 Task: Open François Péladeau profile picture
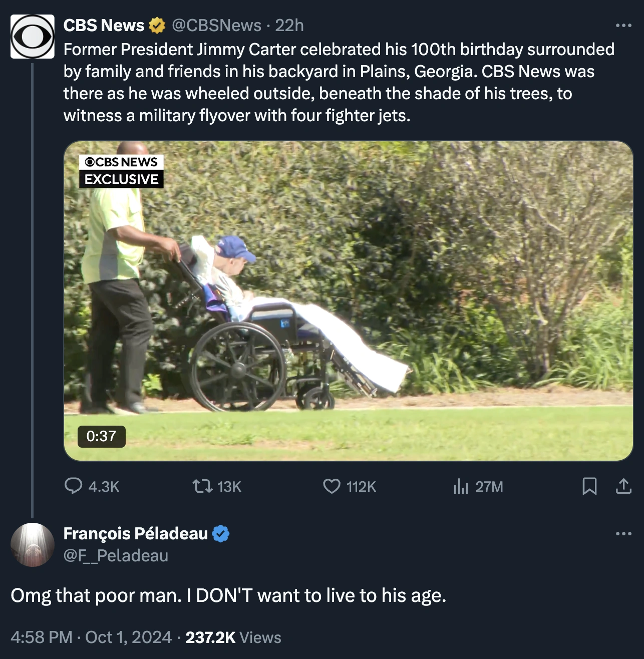(33, 545)
